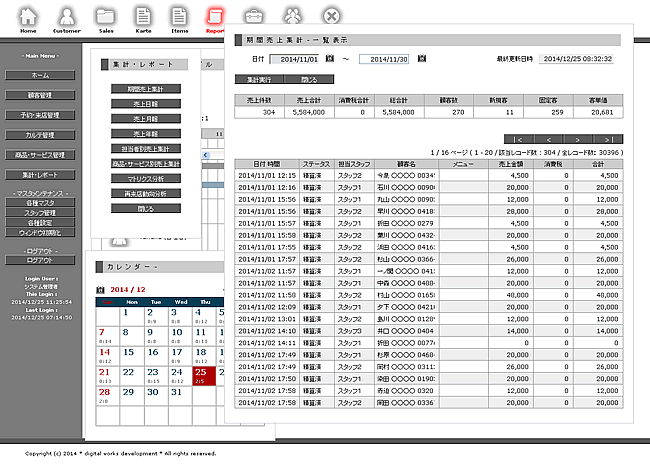Open the calendar picker beside end date 2014/11/30
Screen dimensions: 650x470
(x=422, y=58)
